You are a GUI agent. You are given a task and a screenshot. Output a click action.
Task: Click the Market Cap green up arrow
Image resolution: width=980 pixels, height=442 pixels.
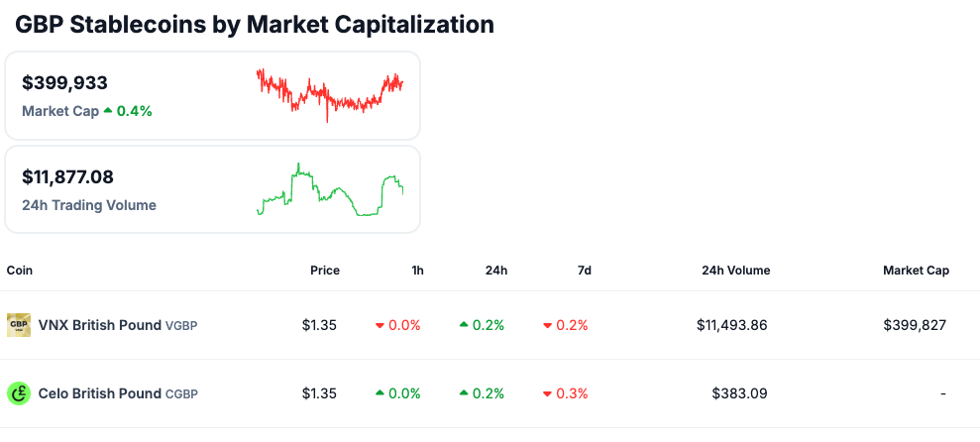pos(108,111)
